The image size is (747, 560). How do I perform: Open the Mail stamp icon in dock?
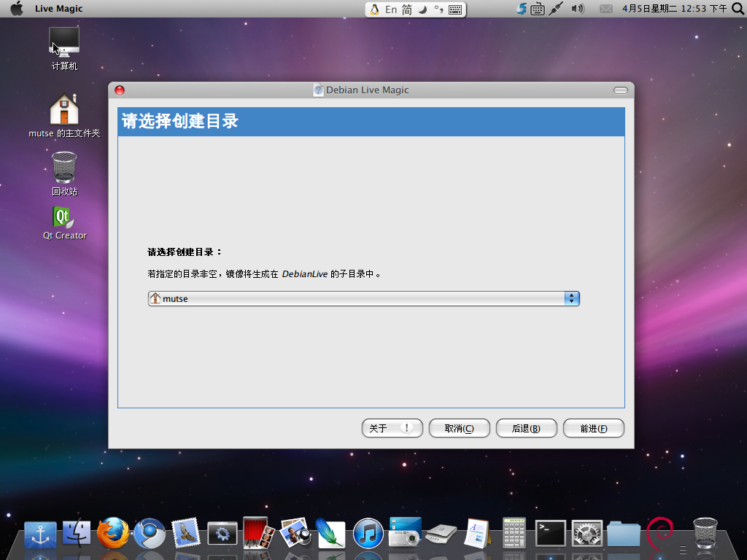(186, 533)
